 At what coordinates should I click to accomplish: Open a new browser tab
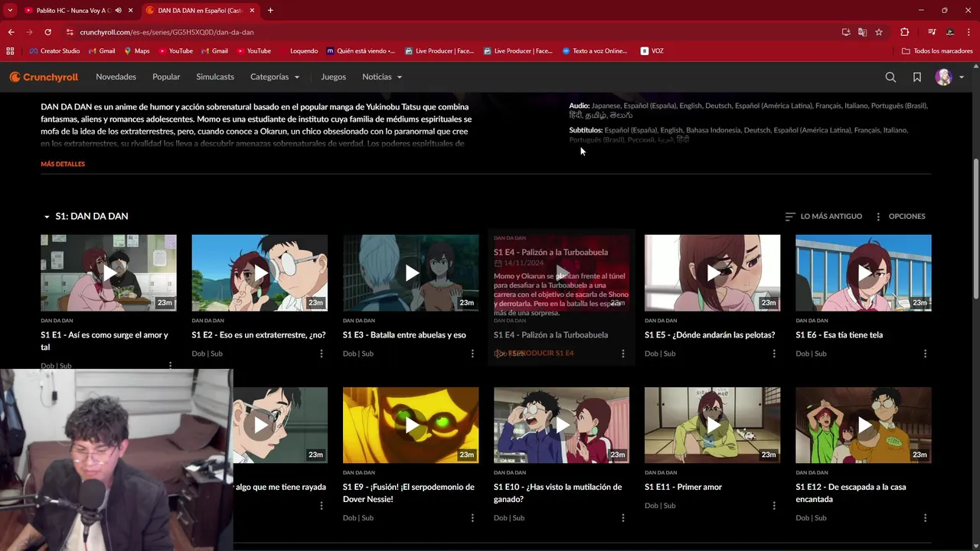(270, 10)
